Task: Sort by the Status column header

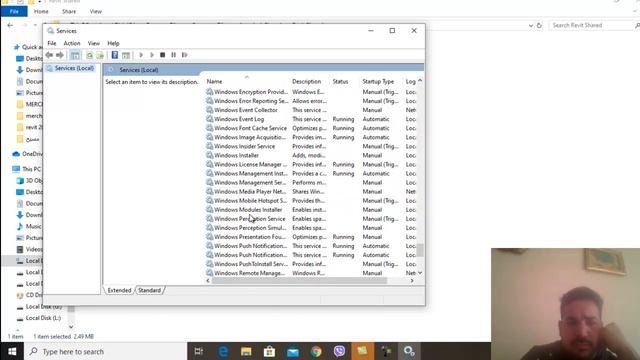Action: [x=345, y=82]
